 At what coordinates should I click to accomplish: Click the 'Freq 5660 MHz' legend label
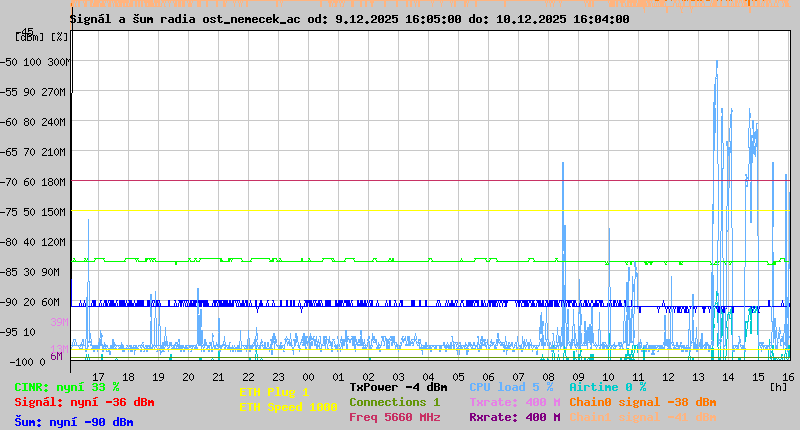pyautogui.click(x=394, y=417)
